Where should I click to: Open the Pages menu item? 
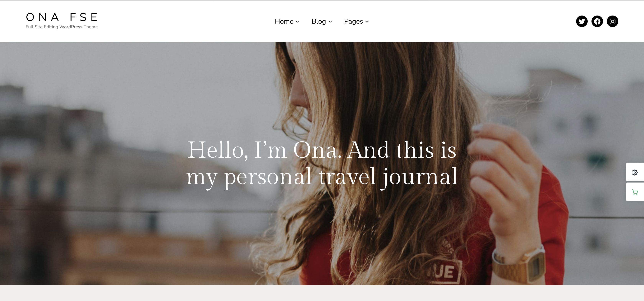coord(353,21)
